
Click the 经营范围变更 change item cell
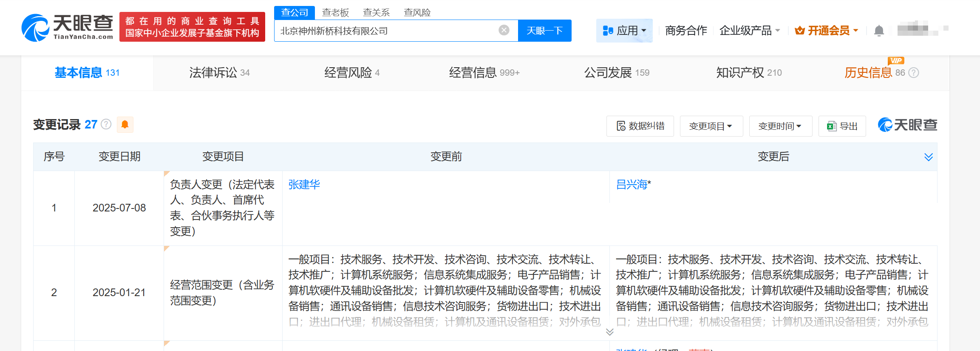tap(223, 293)
